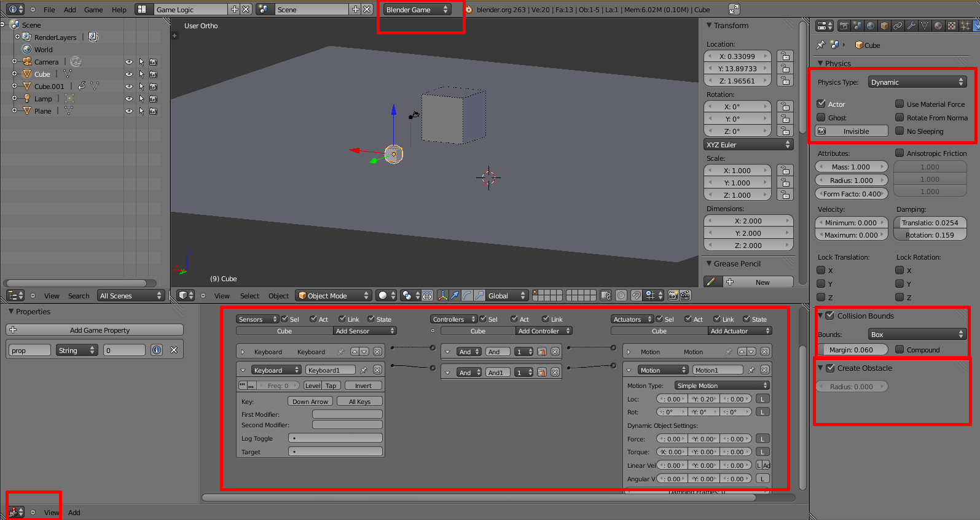This screenshot has width=980, height=520.
Task: Open the File menu
Action: [49, 9]
